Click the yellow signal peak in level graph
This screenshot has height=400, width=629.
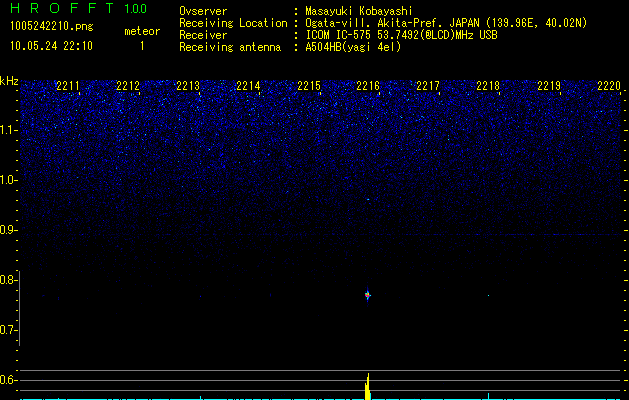point(368,388)
